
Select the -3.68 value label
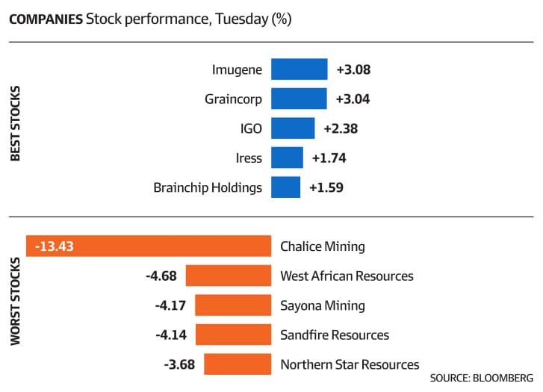[179, 364]
